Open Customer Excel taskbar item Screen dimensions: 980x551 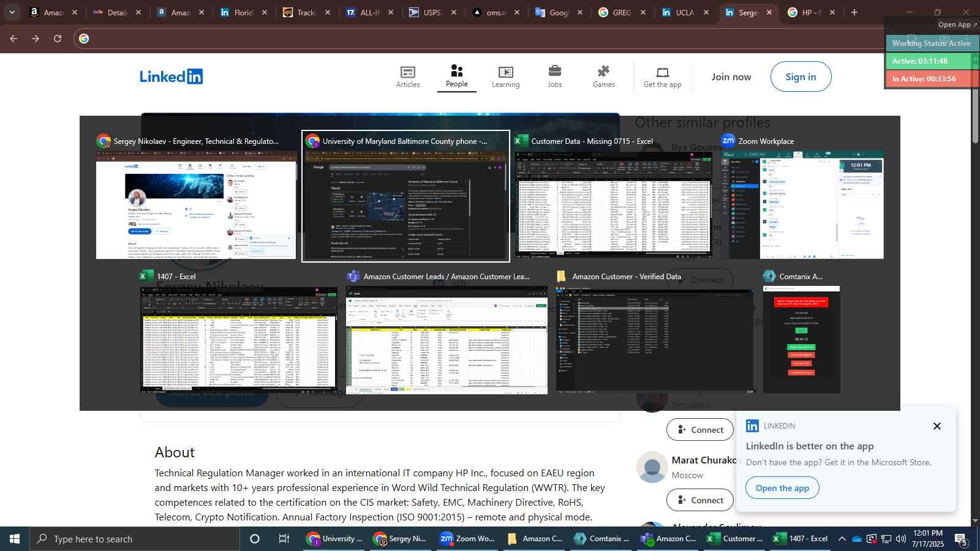point(734,539)
